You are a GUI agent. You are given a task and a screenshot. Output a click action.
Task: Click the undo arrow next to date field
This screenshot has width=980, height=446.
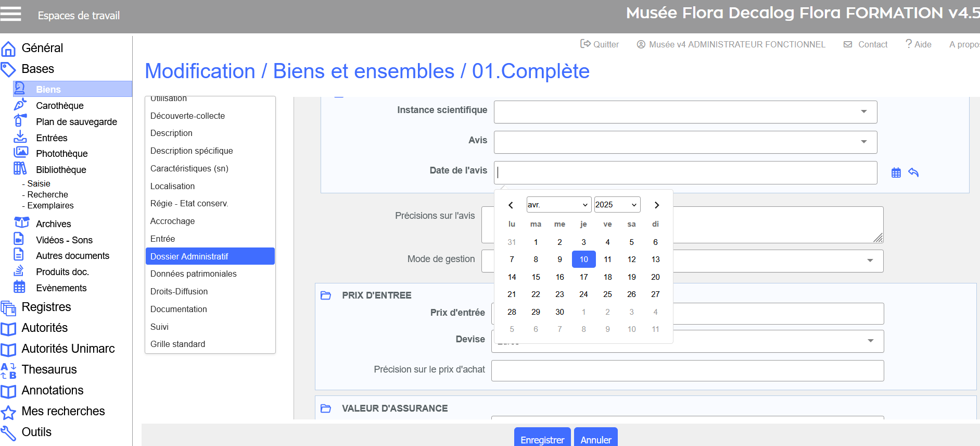coord(913,172)
